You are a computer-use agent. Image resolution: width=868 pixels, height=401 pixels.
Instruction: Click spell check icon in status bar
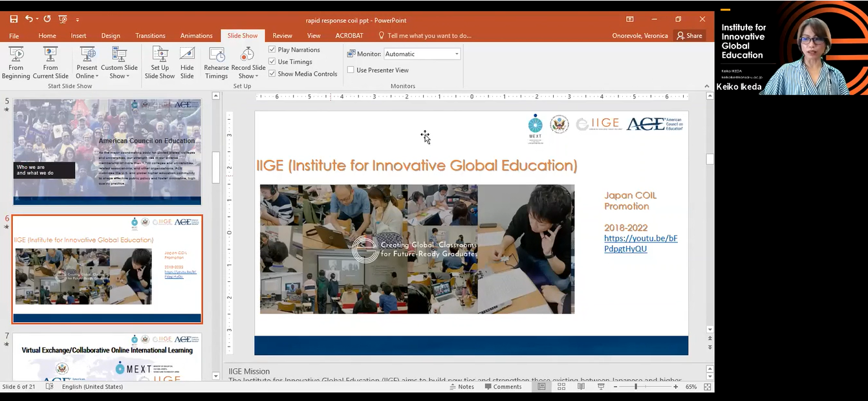(50, 387)
